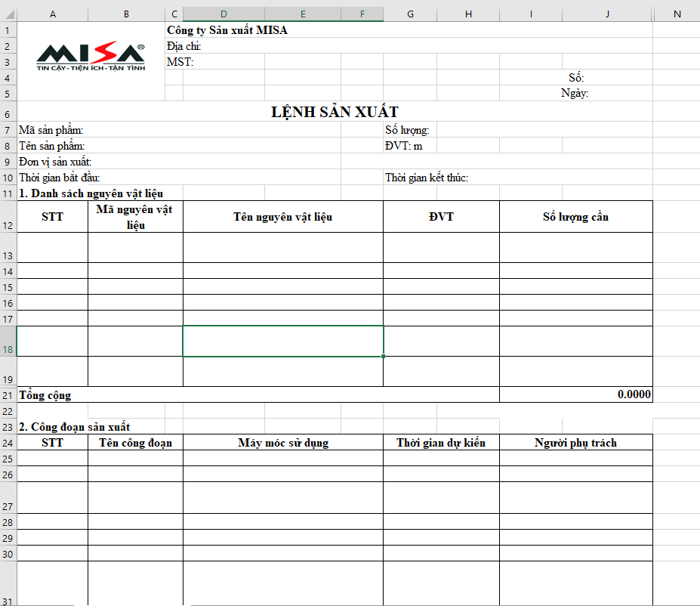Click '1. Danh sách nguyên vật liệu' heading
This screenshot has height=606, width=700.
pos(91,193)
